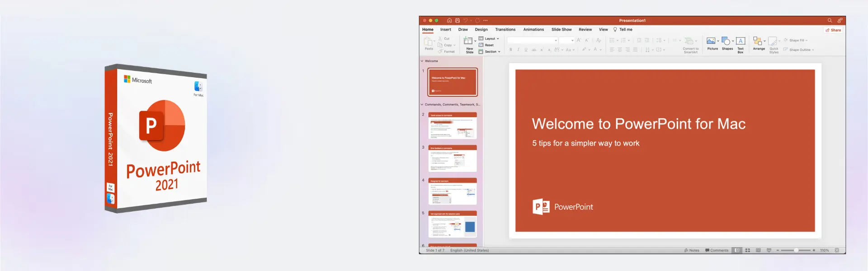Switch to the Transitions tab
The image size is (868, 271).
[x=505, y=29]
